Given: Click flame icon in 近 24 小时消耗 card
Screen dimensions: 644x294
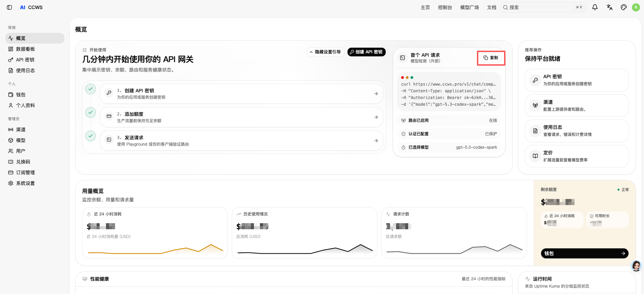Looking at the screenshot, I should (89, 214).
